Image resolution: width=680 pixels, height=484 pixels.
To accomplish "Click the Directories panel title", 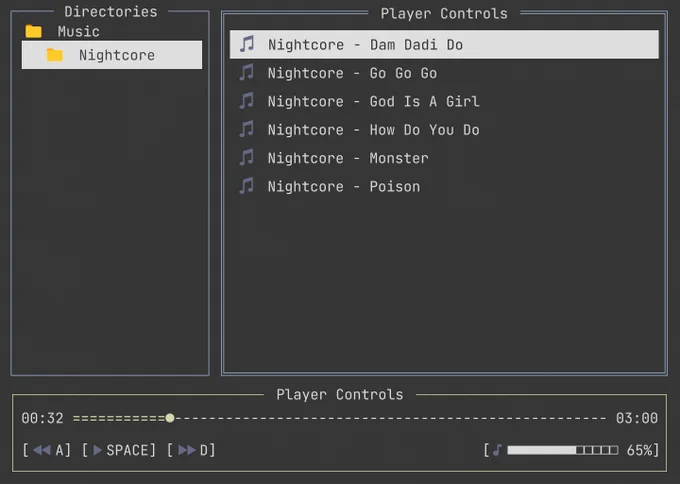I will (111, 12).
